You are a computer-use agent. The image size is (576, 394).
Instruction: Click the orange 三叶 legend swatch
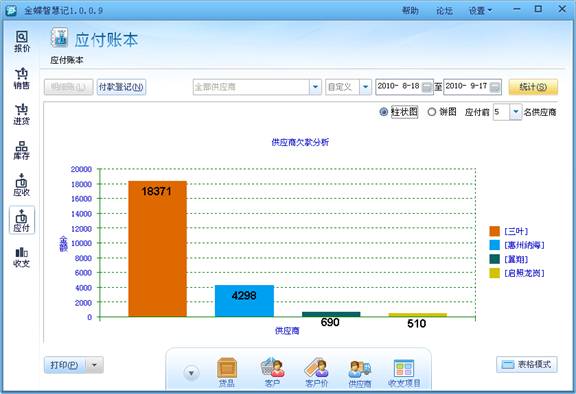(494, 231)
